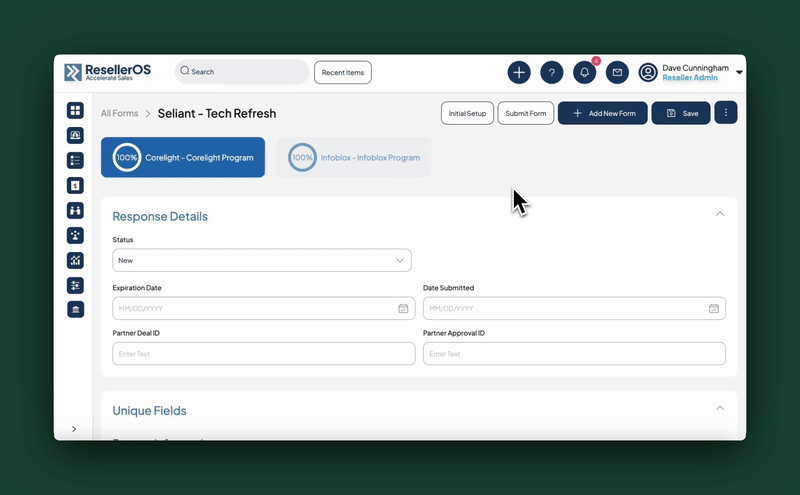Image resolution: width=800 pixels, height=495 pixels.
Task: Click the checklist icon in the sidebar
Action: coord(75,160)
